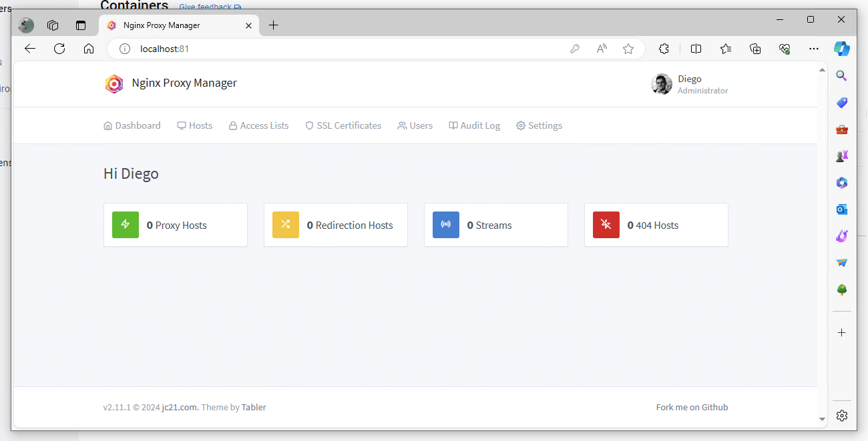
Task: Open the Audit Log section
Action: [474, 125]
